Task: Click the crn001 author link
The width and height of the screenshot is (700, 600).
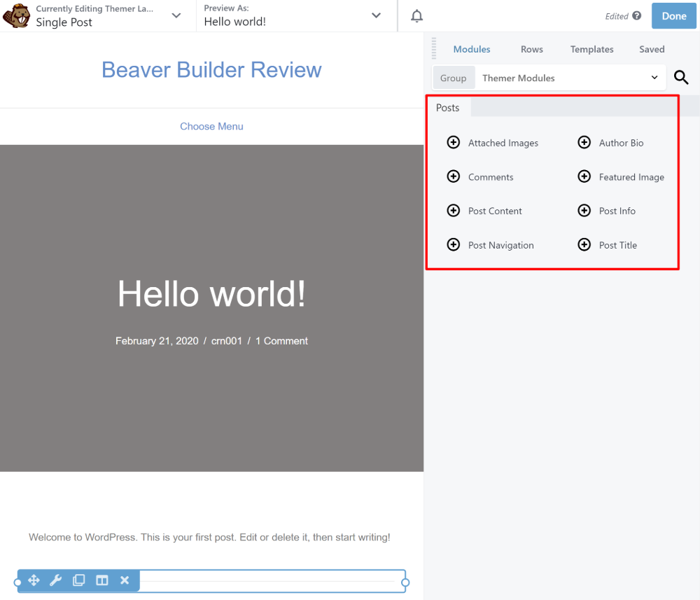Action: click(x=226, y=341)
